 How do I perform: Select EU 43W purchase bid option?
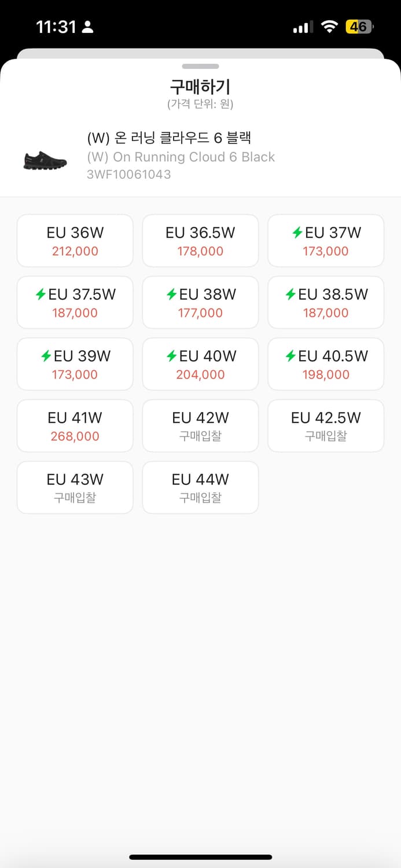(x=75, y=487)
